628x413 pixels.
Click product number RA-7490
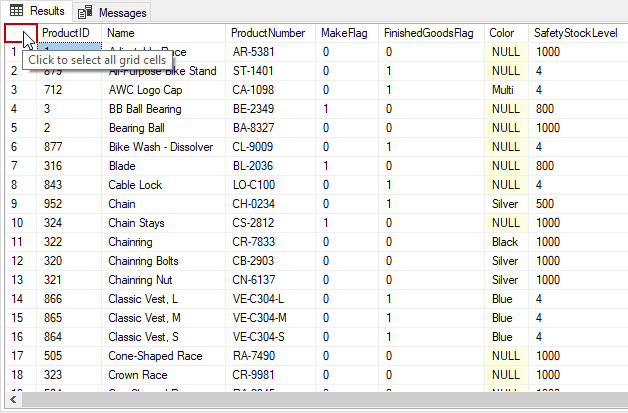(x=271, y=356)
